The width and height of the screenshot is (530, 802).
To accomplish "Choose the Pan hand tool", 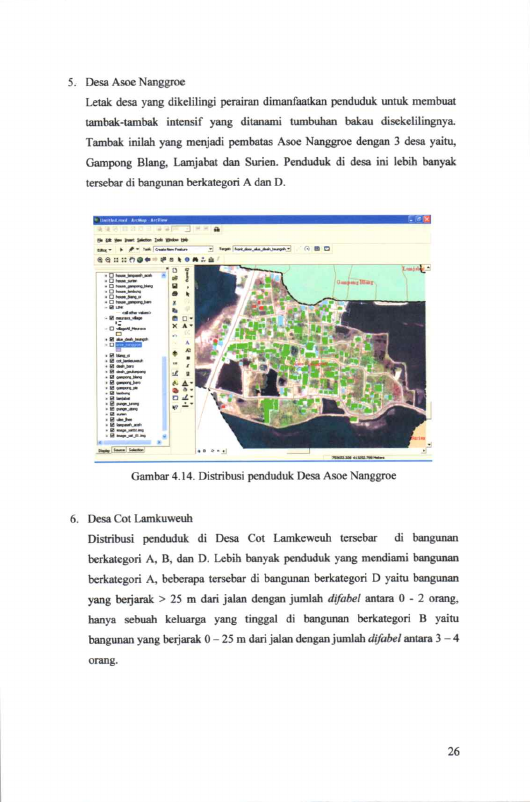I will (x=132, y=260).
